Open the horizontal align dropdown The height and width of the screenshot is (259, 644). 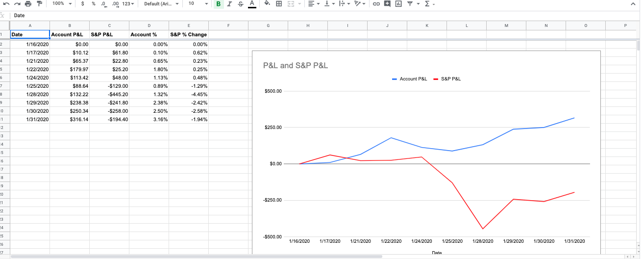tap(314, 4)
